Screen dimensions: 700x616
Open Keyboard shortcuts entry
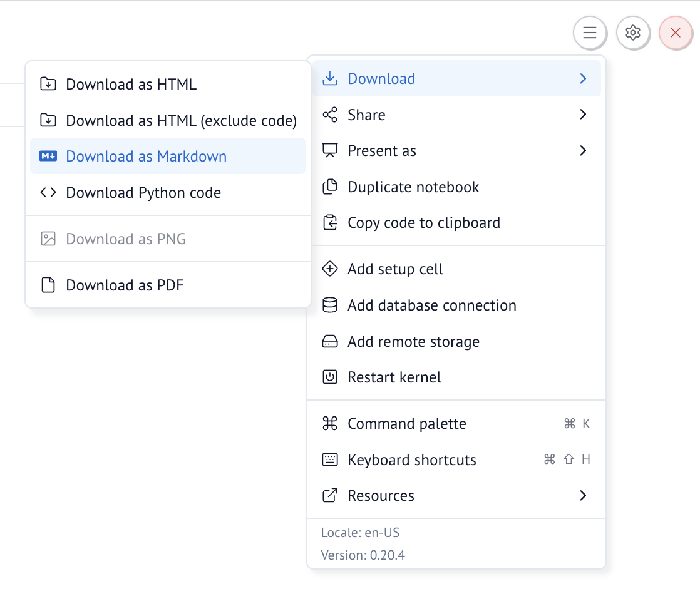411,460
